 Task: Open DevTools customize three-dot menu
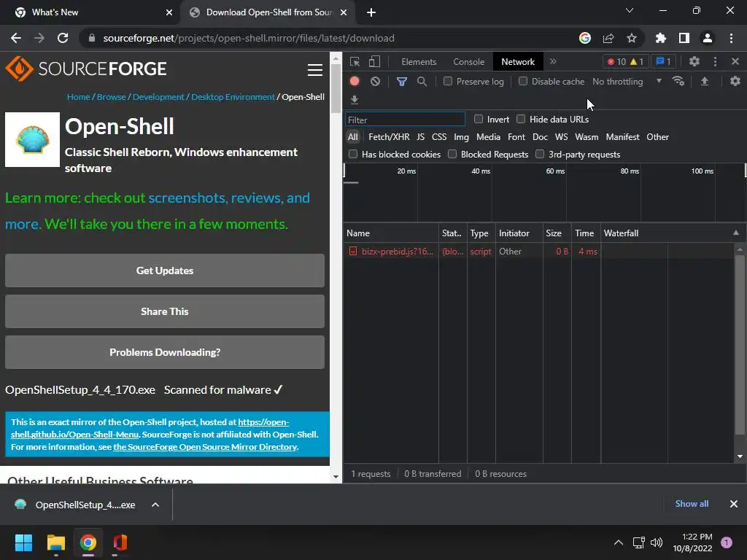(715, 61)
